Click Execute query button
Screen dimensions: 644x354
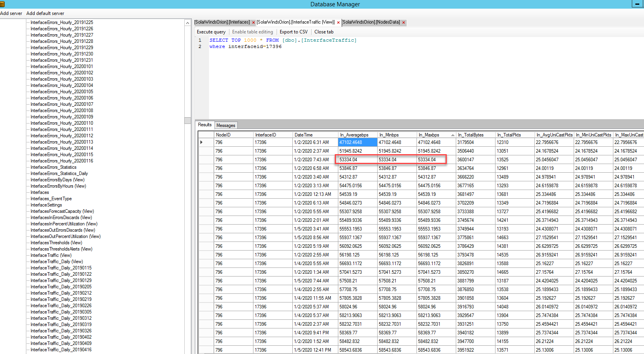click(211, 32)
